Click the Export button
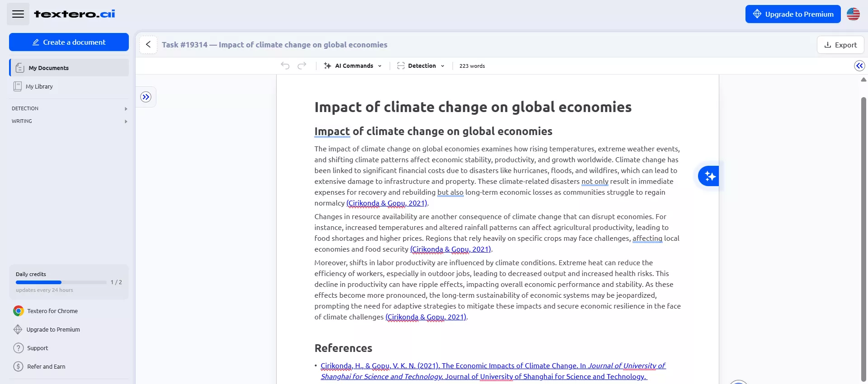 (x=840, y=45)
